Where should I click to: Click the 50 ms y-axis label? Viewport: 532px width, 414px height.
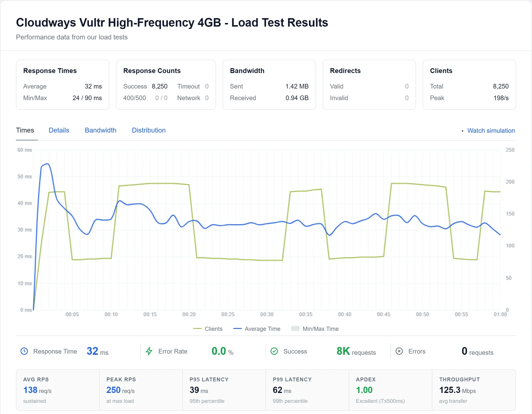click(25, 176)
